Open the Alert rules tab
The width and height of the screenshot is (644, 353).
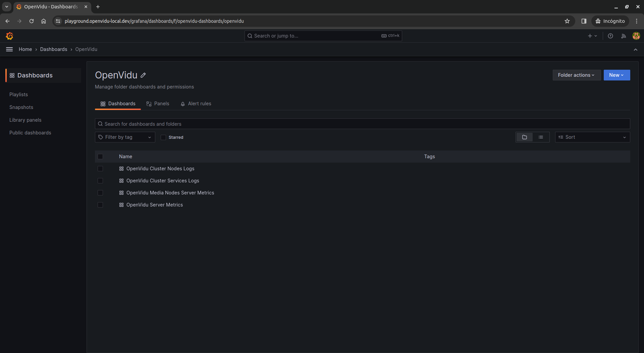[x=196, y=104]
